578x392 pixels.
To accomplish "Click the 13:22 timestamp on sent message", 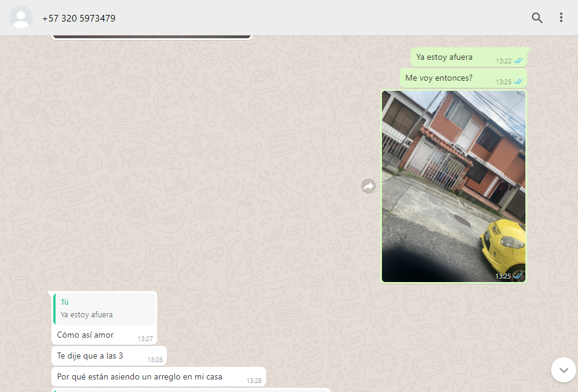I will (x=503, y=61).
